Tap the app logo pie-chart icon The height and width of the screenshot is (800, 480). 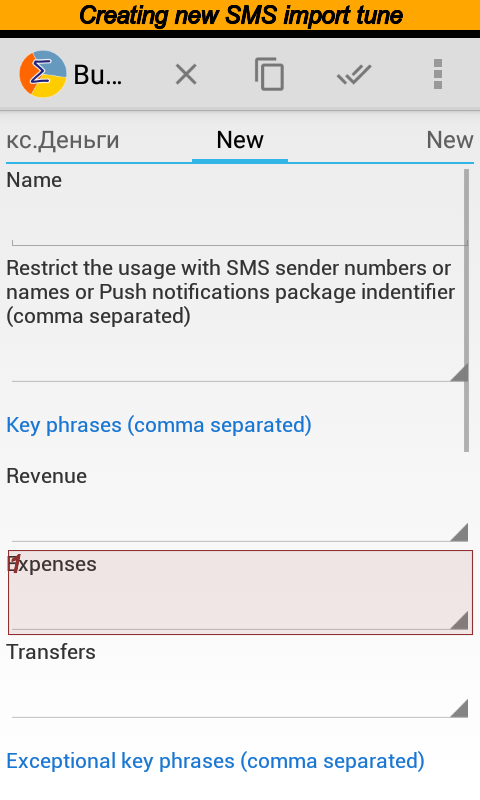(x=43, y=74)
